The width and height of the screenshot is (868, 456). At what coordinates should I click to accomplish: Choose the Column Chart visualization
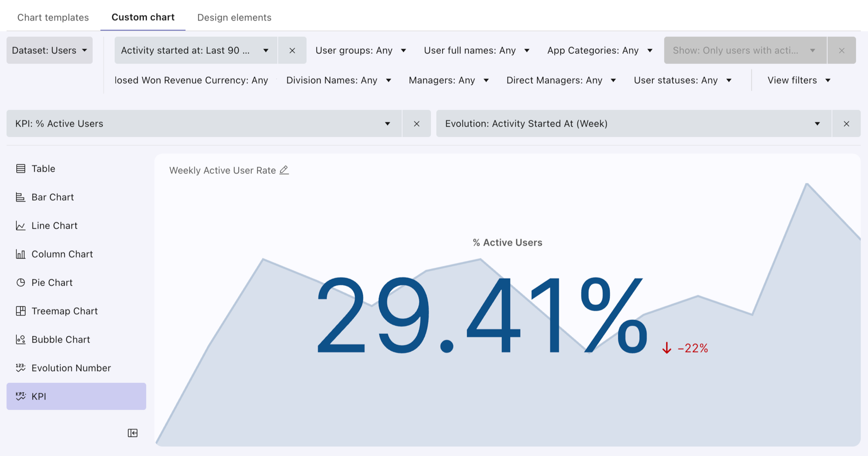(76, 254)
